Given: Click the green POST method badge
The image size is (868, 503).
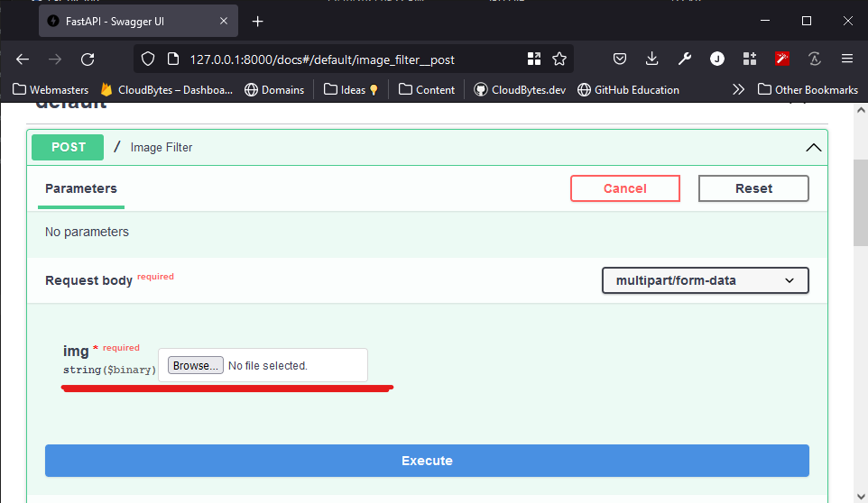Looking at the screenshot, I should click(x=68, y=147).
